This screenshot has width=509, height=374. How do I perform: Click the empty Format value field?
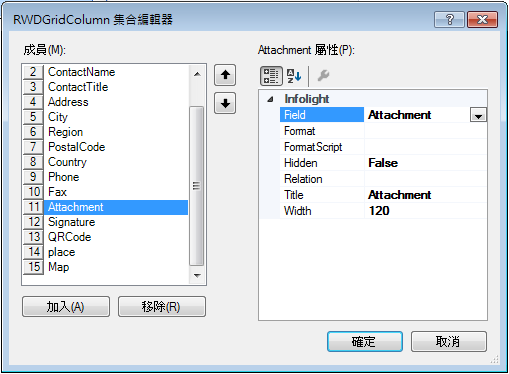coord(425,131)
